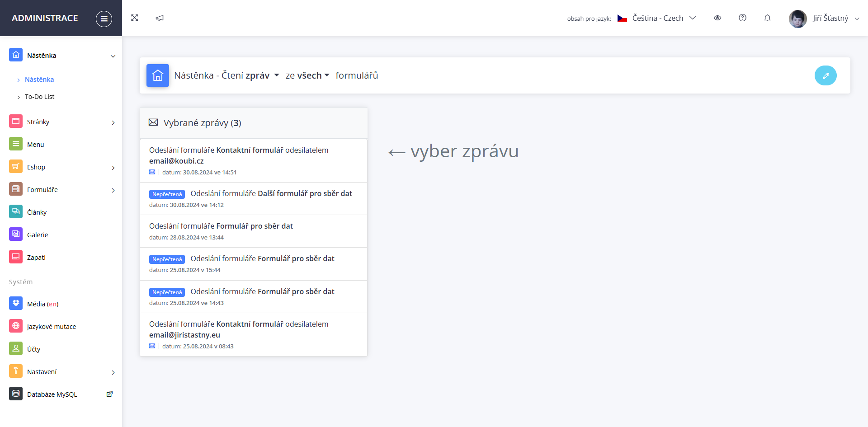Open message from email@koubi.cz
Image resolution: width=868 pixels, height=427 pixels.
tap(254, 160)
